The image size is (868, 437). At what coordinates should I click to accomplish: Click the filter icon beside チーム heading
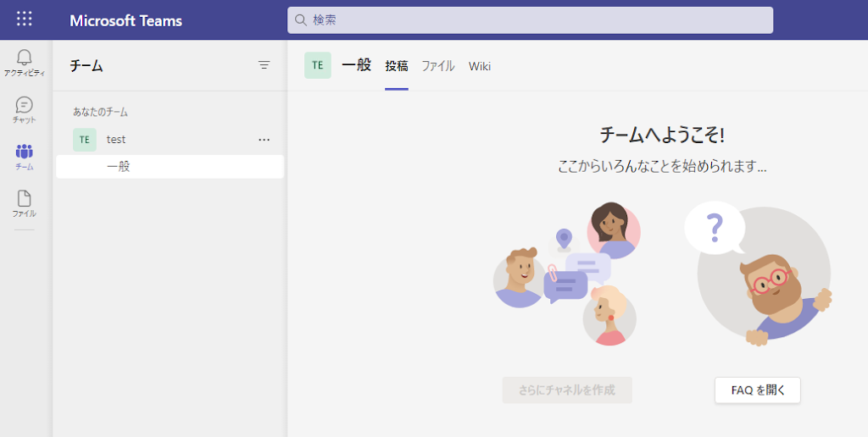tap(264, 65)
